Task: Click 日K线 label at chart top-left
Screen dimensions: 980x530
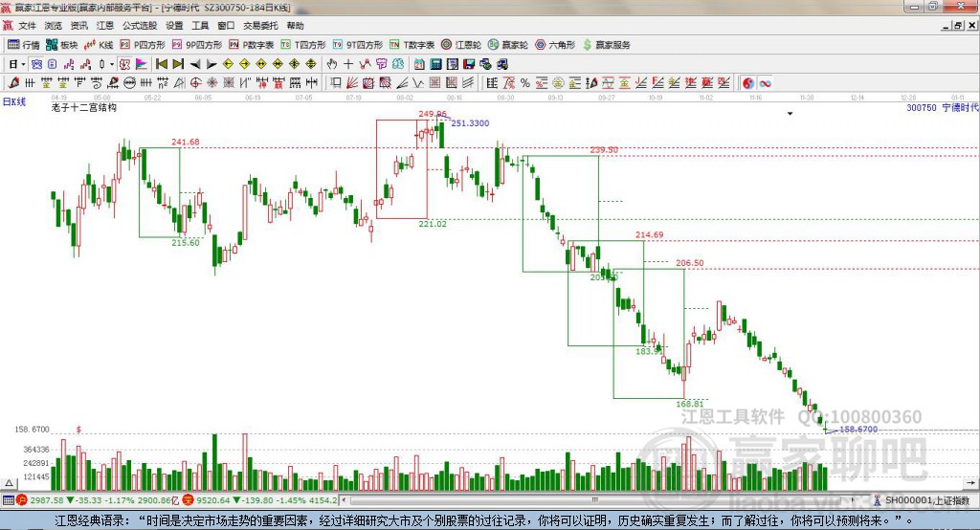Action: pyautogui.click(x=14, y=101)
